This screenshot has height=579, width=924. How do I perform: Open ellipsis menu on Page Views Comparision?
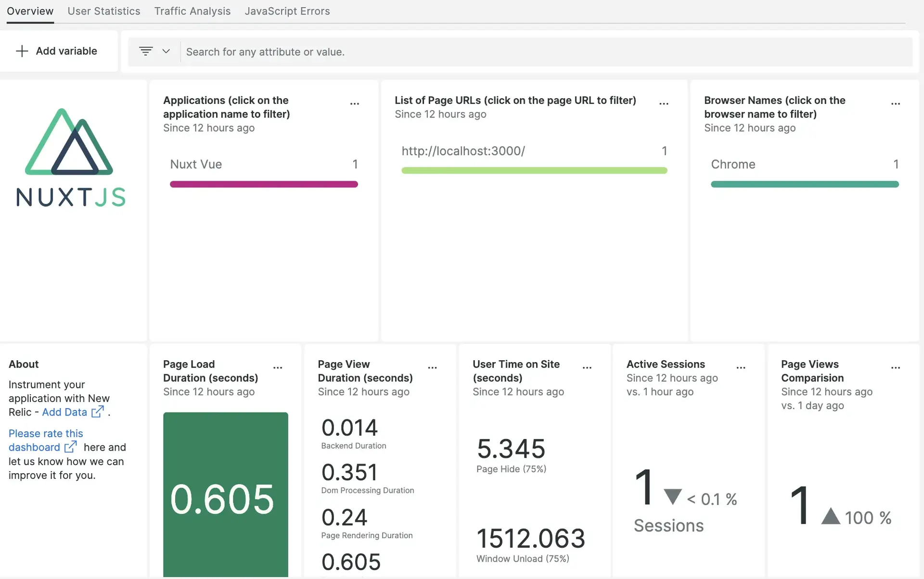click(895, 368)
